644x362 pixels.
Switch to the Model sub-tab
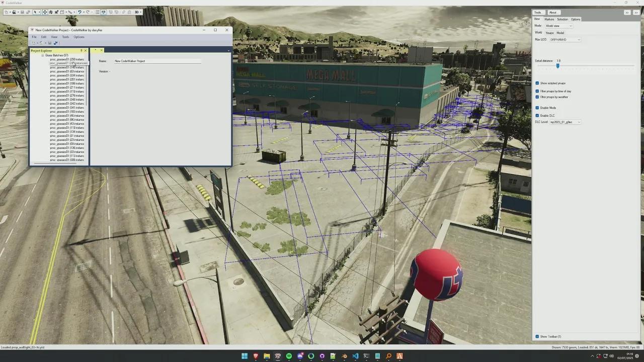(x=560, y=33)
